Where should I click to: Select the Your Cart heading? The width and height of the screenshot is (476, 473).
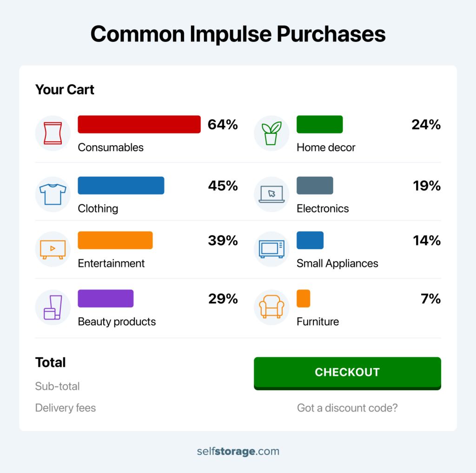tap(65, 89)
